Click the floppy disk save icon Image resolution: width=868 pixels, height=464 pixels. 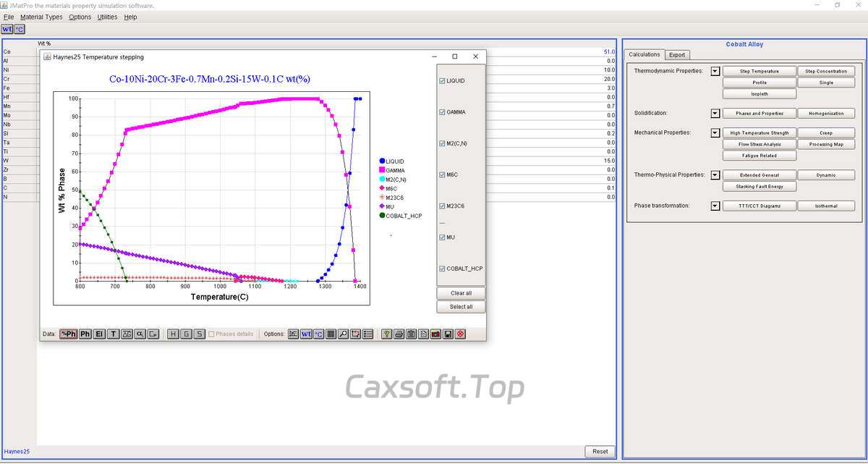(448, 334)
